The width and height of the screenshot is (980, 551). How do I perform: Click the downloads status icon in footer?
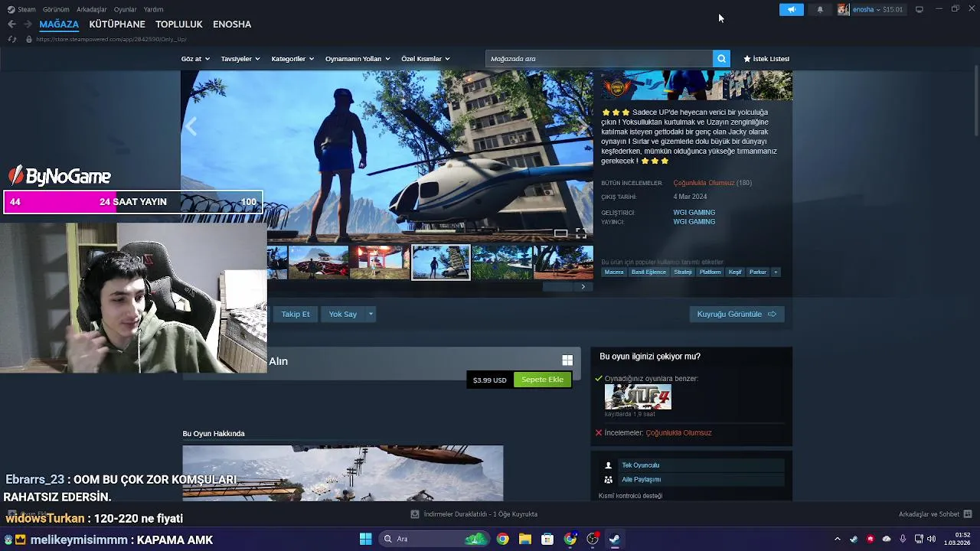(415, 514)
